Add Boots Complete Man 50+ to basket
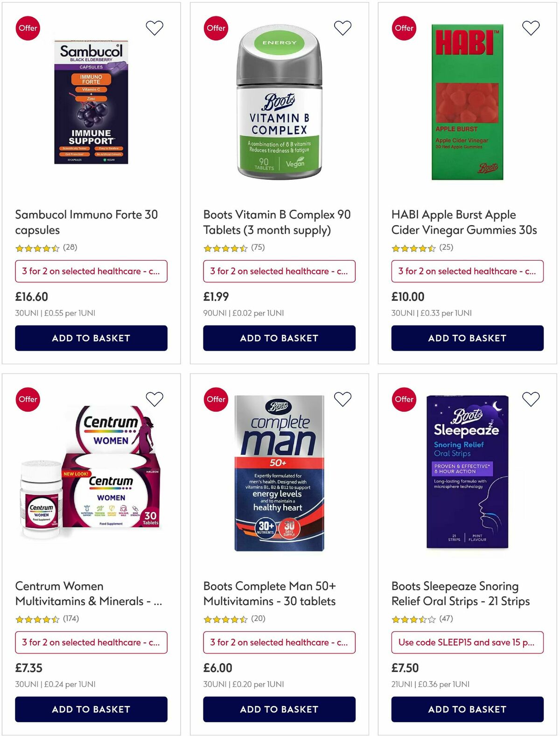 (279, 709)
